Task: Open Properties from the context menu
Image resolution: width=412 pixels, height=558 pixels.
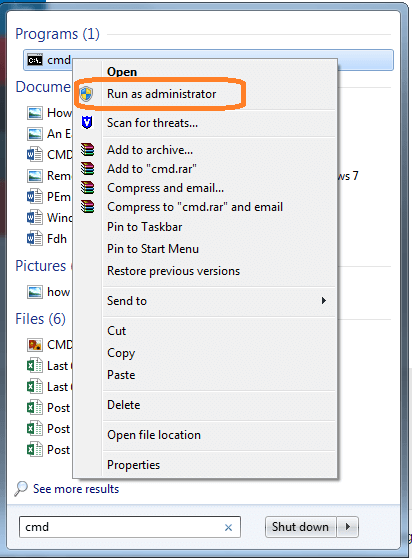Action: (133, 465)
